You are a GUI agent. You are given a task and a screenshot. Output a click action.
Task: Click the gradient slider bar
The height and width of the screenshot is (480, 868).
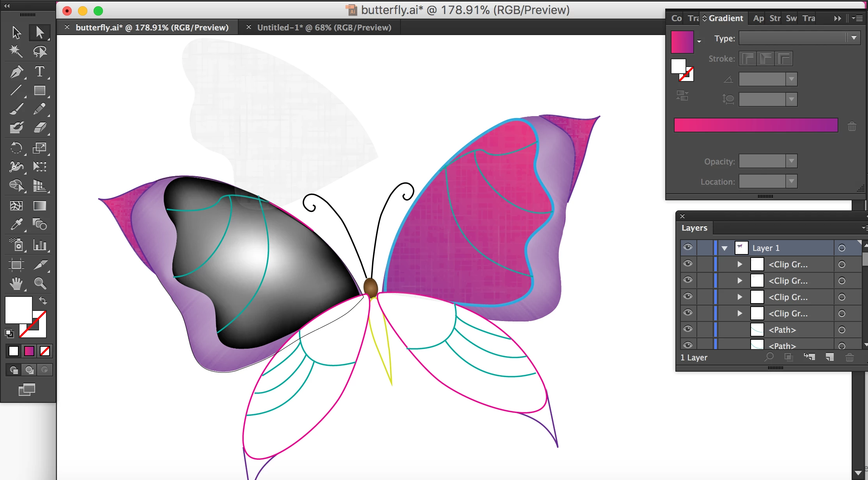coord(756,125)
